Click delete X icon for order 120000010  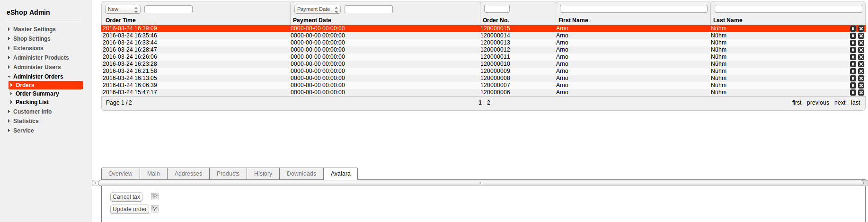click(861, 64)
